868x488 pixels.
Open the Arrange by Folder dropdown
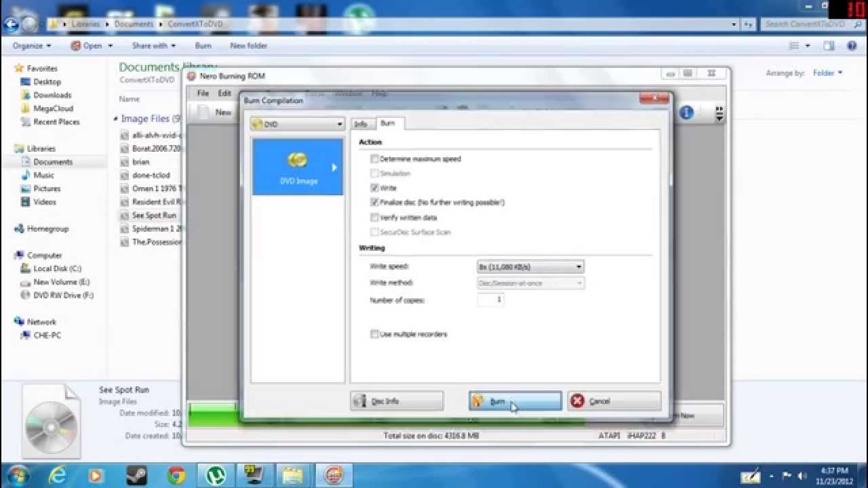(827, 73)
